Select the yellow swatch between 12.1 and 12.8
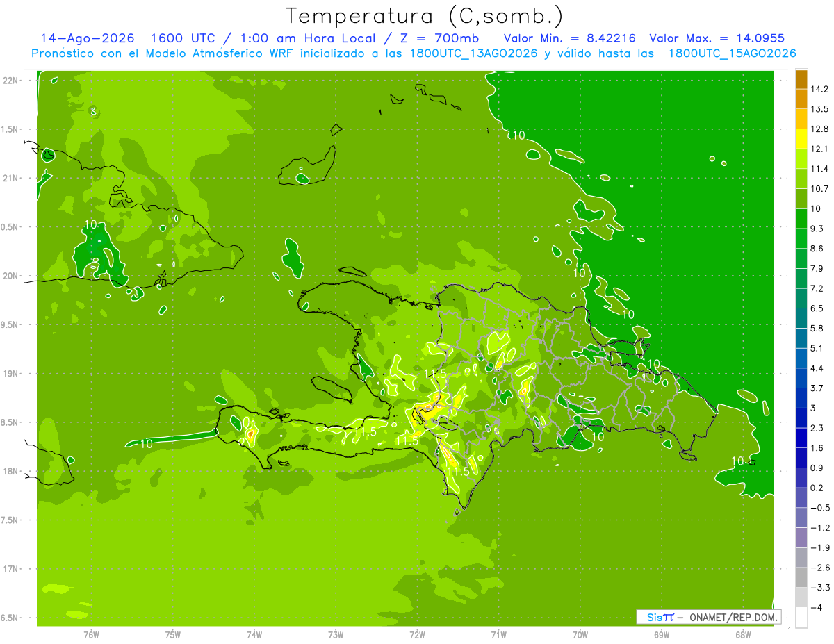Viewport: 834px width, 644px height. point(801,139)
